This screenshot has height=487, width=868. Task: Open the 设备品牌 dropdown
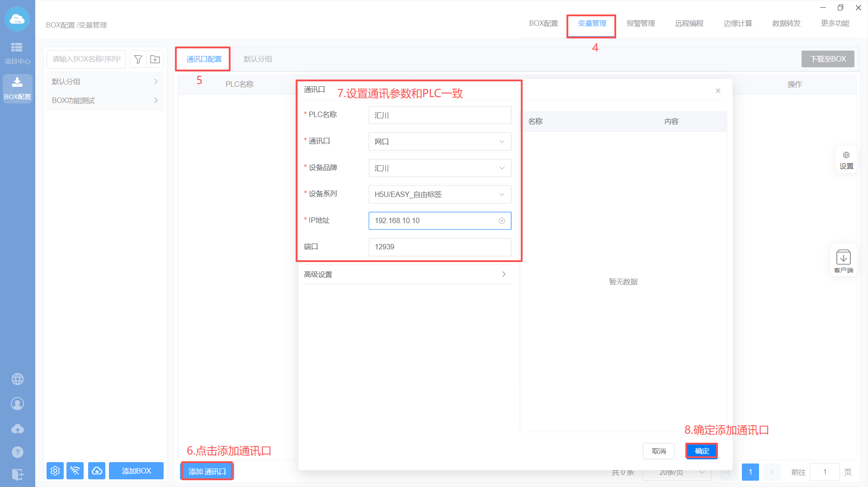439,168
